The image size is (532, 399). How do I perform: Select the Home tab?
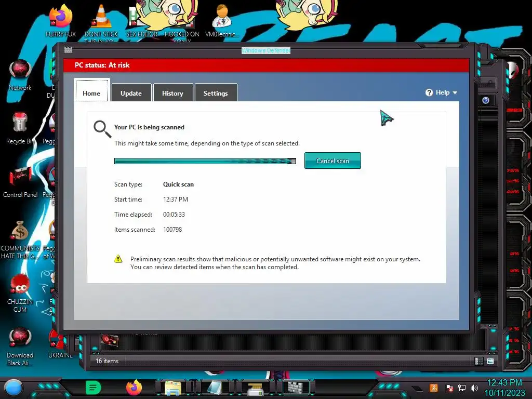tap(91, 90)
